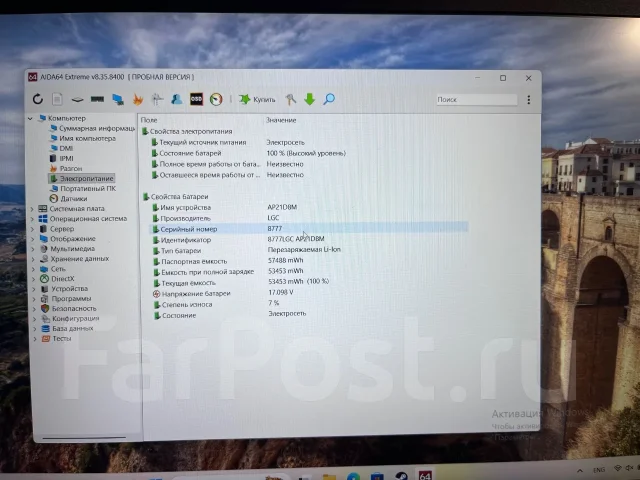640x480 pixels.
Task: Click the AIDA64 taskbar icon
Action: coord(425,475)
